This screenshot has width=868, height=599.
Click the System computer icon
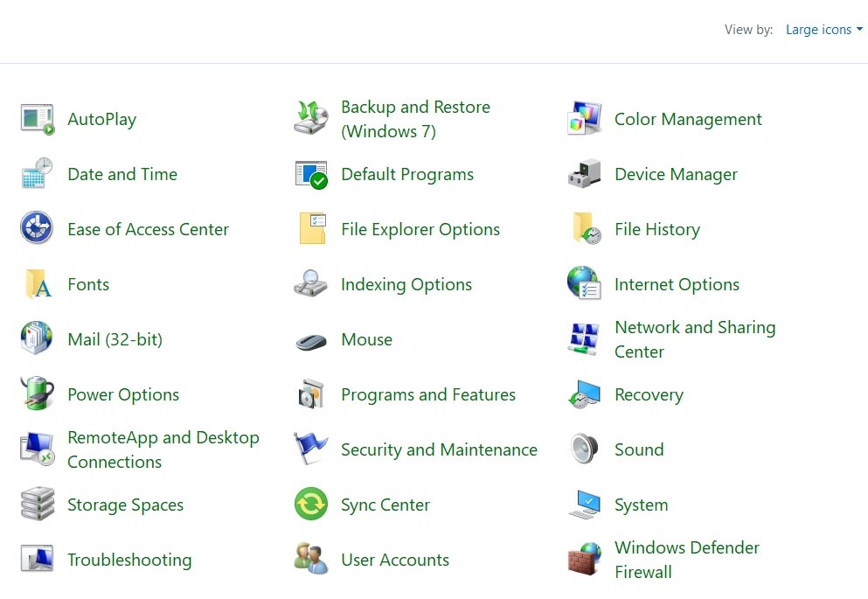pyautogui.click(x=584, y=503)
